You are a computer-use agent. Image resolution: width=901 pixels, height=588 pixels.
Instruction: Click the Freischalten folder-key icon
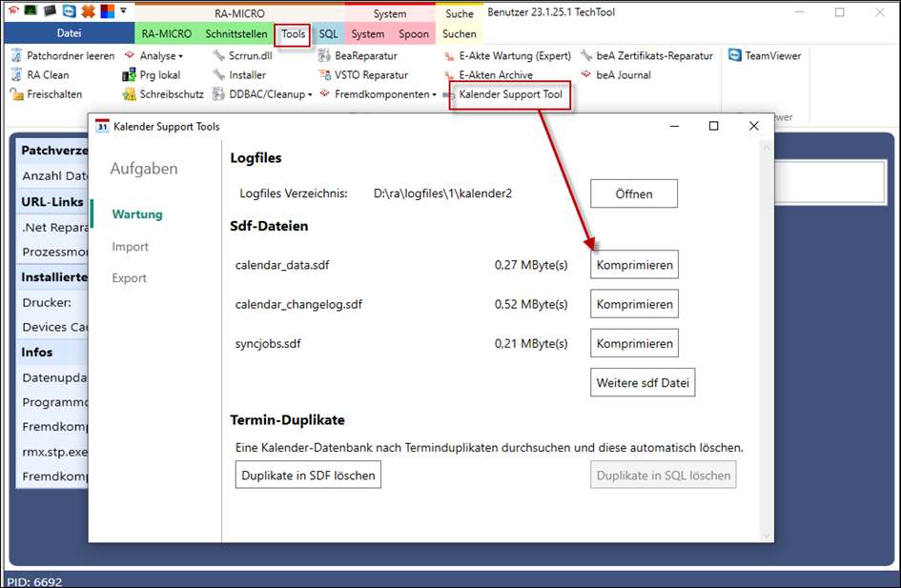(16, 94)
